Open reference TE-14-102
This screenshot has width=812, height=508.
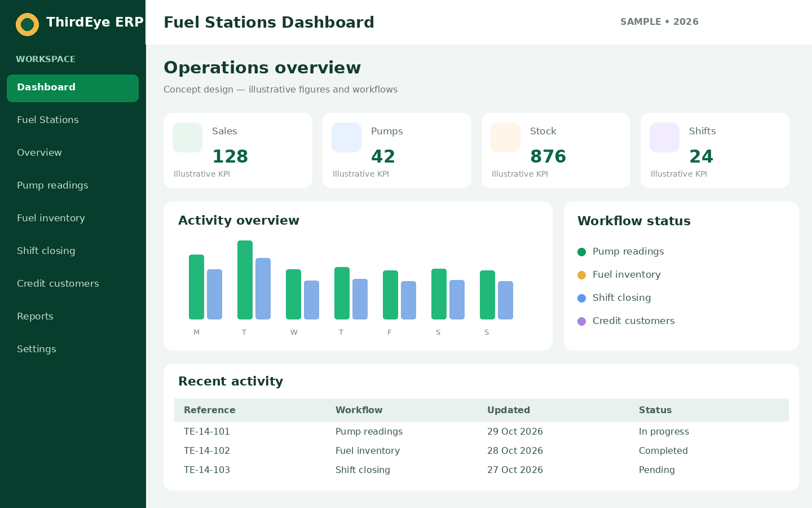[x=207, y=451]
